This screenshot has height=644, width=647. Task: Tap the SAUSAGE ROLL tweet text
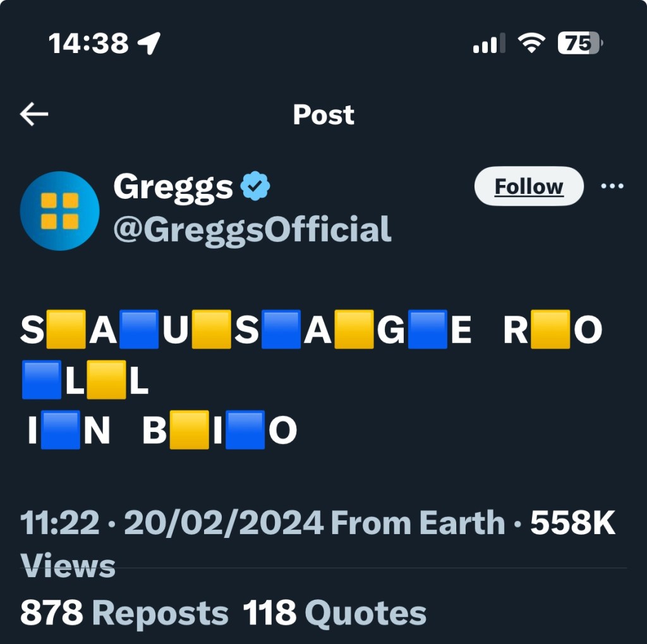pyautogui.click(x=311, y=331)
